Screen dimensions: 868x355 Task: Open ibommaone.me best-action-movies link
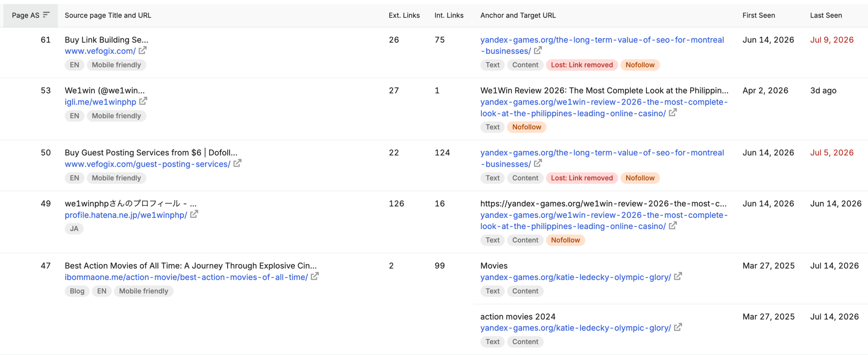(186, 277)
